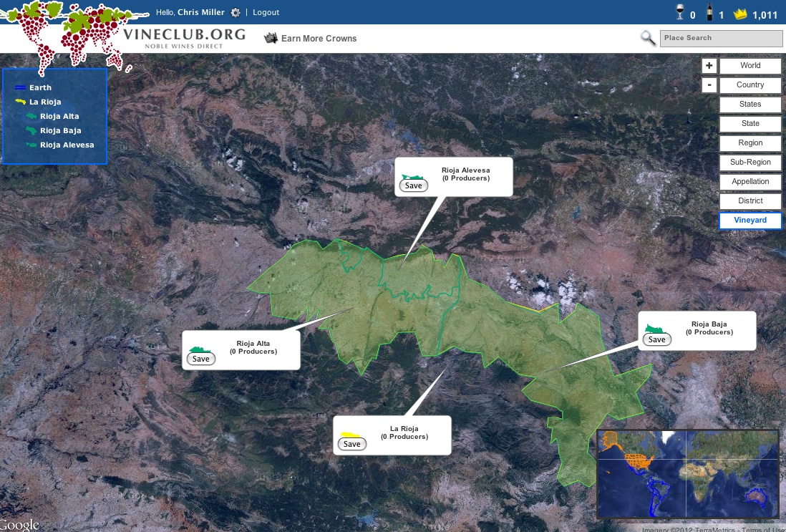The image size is (786, 532).
Task: Select the Vineyard zoom level
Action: (750, 221)
